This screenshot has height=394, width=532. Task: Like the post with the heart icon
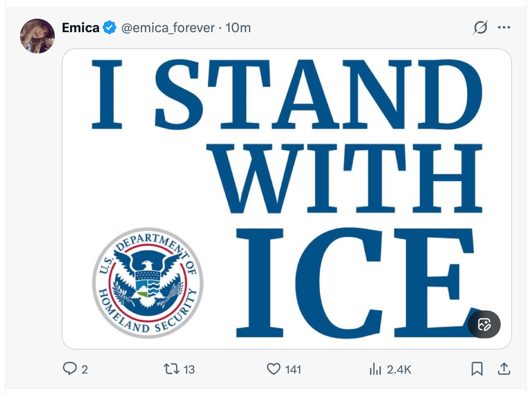coord(273,369)
